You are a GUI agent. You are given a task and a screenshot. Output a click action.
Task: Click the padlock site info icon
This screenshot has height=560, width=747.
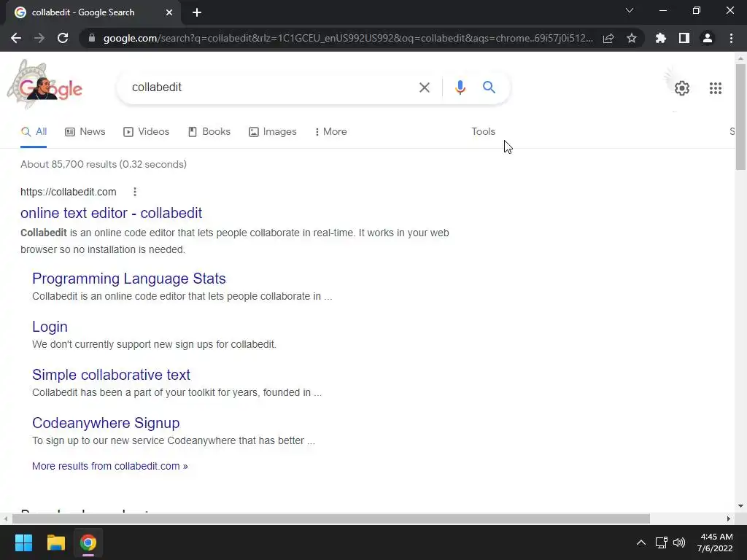click(x=92, y=38)
